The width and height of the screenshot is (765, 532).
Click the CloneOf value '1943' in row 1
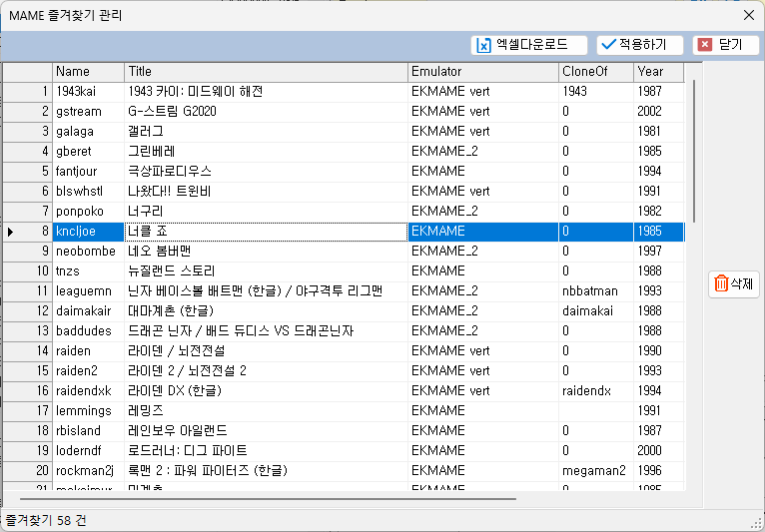[x=574, y=92]
